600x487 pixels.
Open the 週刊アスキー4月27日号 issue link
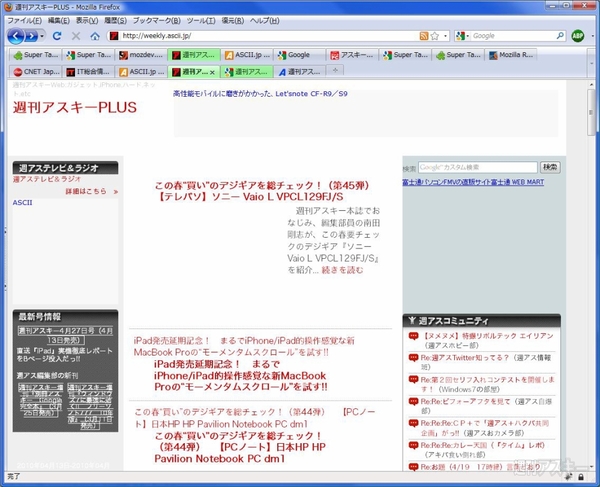[65, 336]
